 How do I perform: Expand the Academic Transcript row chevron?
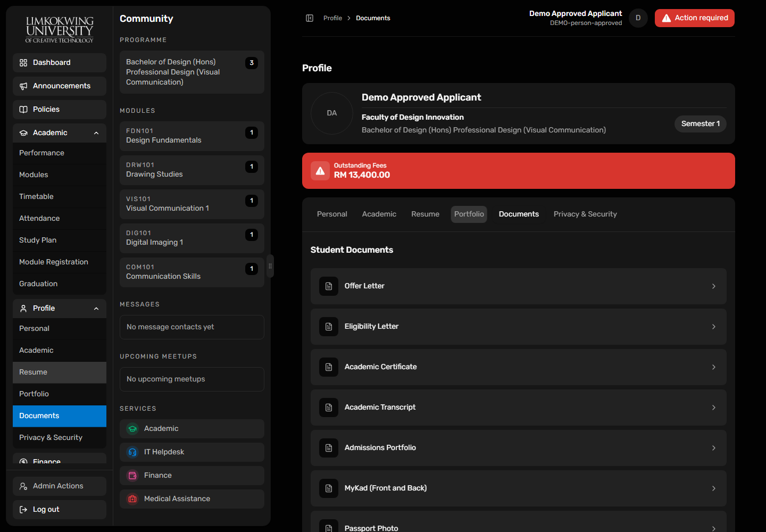pyautogui.click(x=714, y=408)
